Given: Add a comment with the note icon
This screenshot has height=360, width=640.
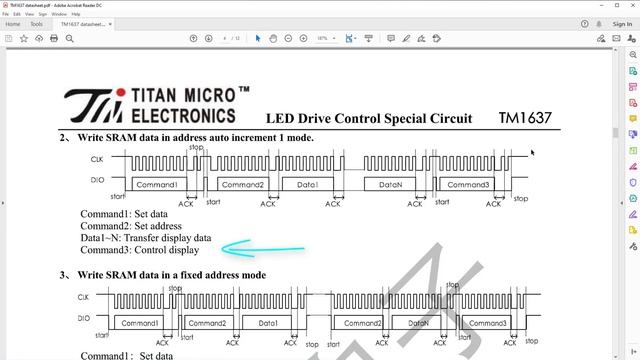Looking at the screenshot, I should (x=391, y=38).
